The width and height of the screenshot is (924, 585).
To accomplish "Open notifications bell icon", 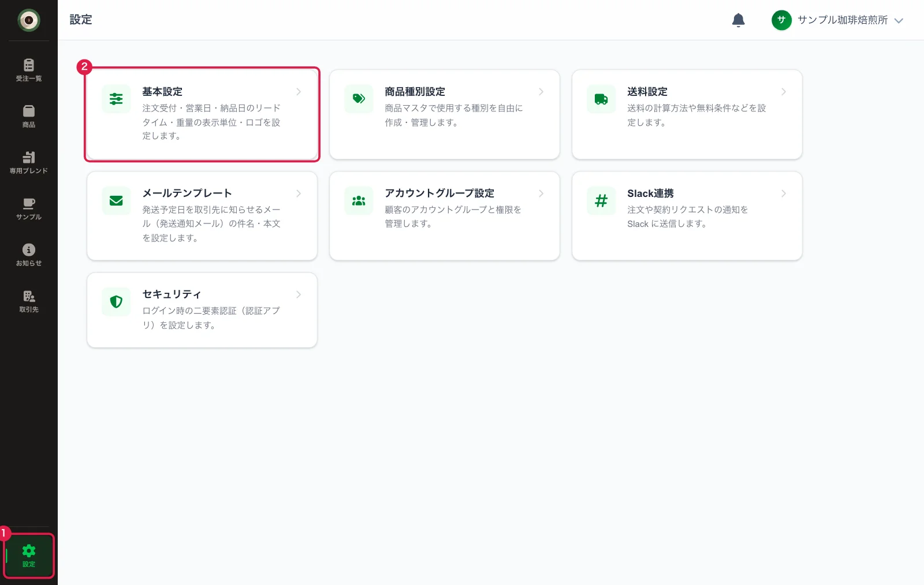I will point(738,20).
